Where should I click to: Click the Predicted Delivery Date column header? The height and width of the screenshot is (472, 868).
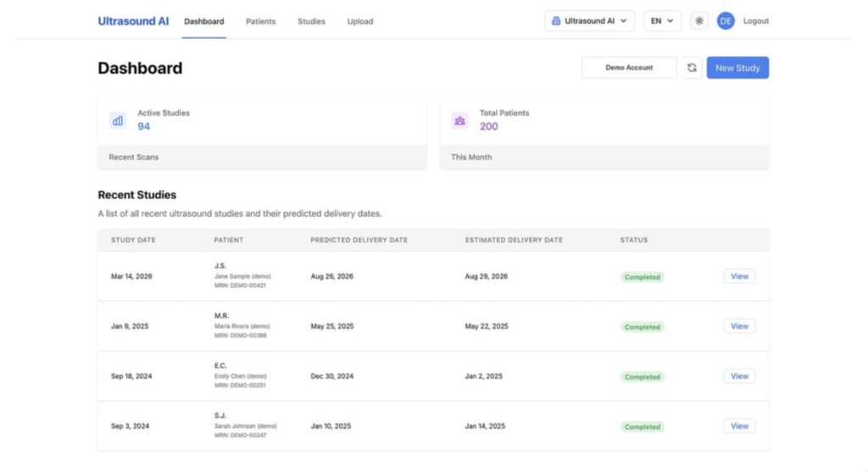tap(359, 240)
